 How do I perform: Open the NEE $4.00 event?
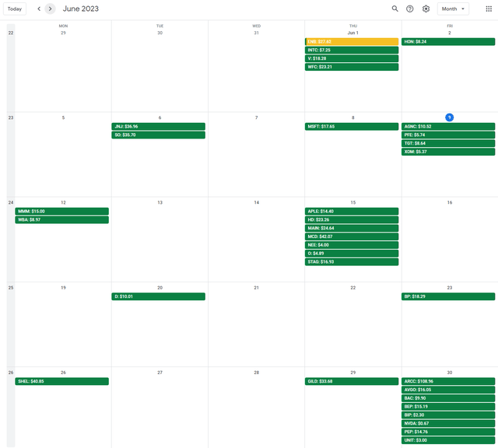[x=352, y=245]
